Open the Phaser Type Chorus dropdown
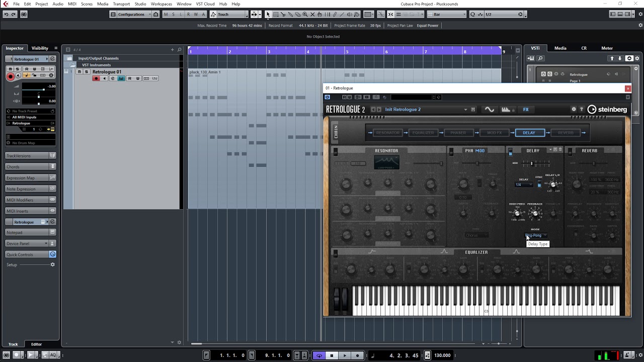The height and width of the screenshot is (362, 644). point(476,235)
